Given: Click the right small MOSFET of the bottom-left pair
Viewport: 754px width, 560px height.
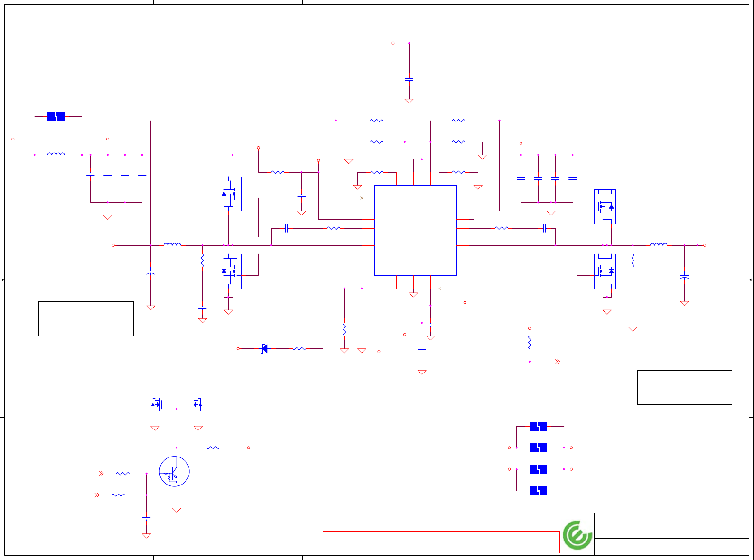Looking at the screenshot, I should (x=197, y=405).
